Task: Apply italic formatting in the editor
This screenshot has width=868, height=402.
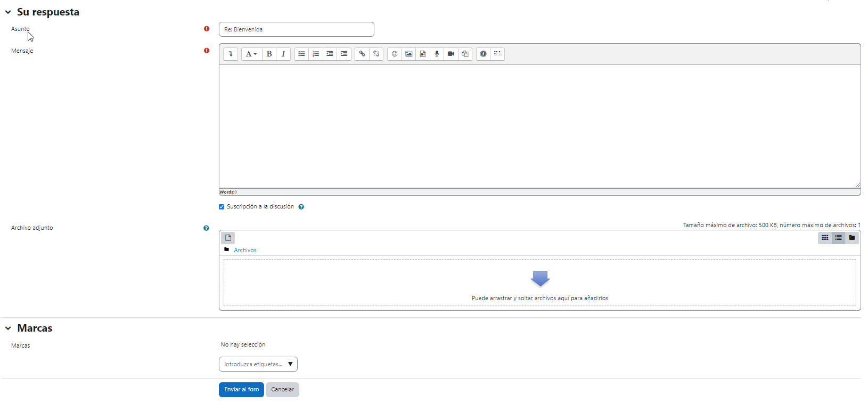Action: pos(283,54)
